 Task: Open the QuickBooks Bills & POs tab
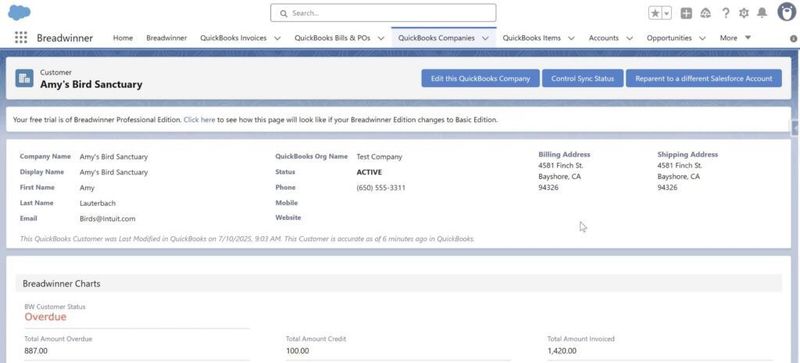click(x=332, y=38)
